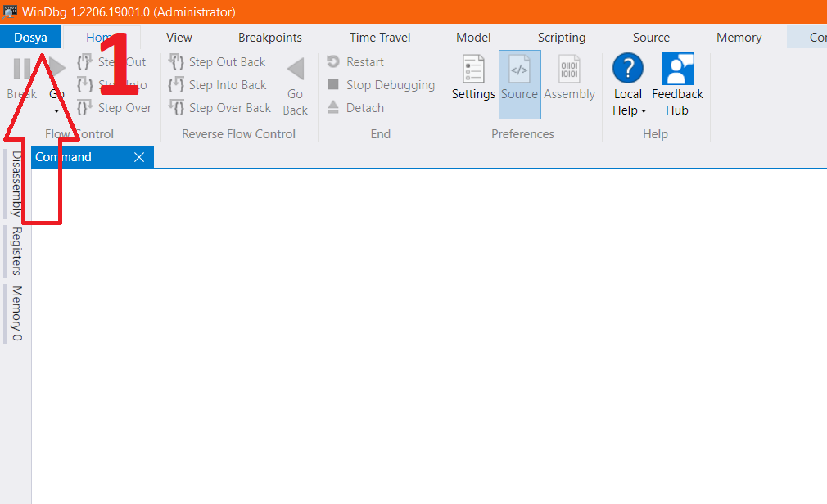Click Step Into Back
Screen dimensions: 827x504
(218, 85)
